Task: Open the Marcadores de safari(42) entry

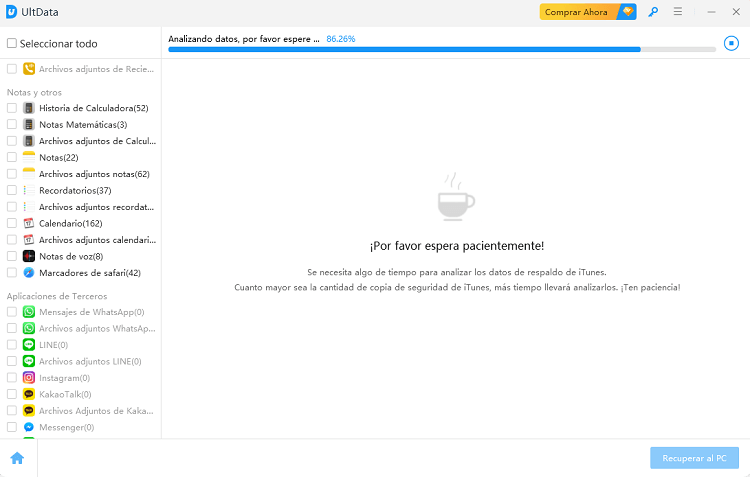Action: tap(90, 273)
